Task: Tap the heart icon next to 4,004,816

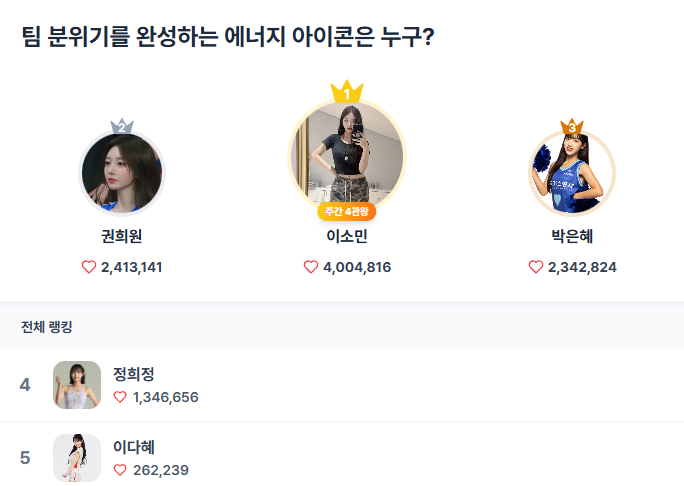Action: (x=311, y=267)
